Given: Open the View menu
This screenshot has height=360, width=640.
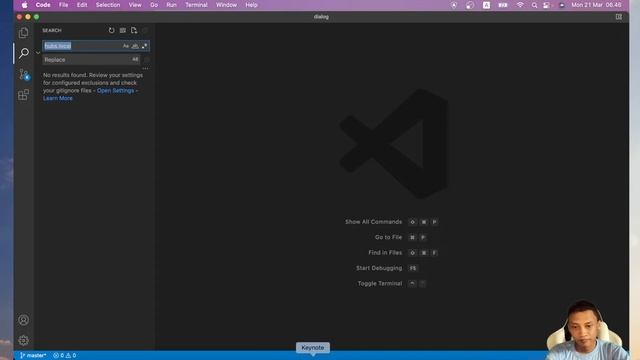Looking at the screenshot, I should click(135, 5).
